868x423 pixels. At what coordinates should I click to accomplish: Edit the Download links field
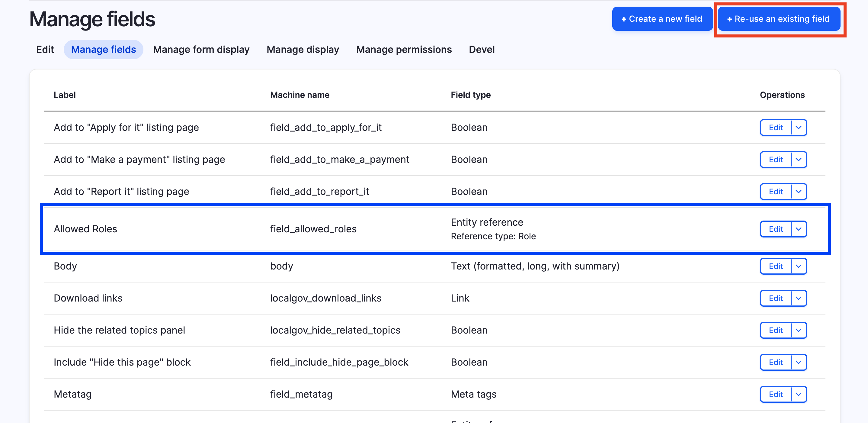tap(776, 298)
